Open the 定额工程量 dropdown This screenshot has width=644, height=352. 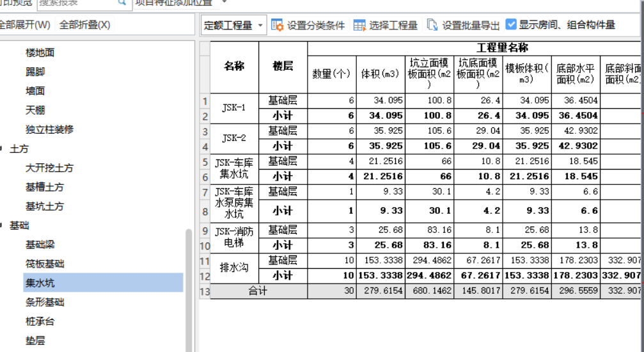(x=233, y=25)
